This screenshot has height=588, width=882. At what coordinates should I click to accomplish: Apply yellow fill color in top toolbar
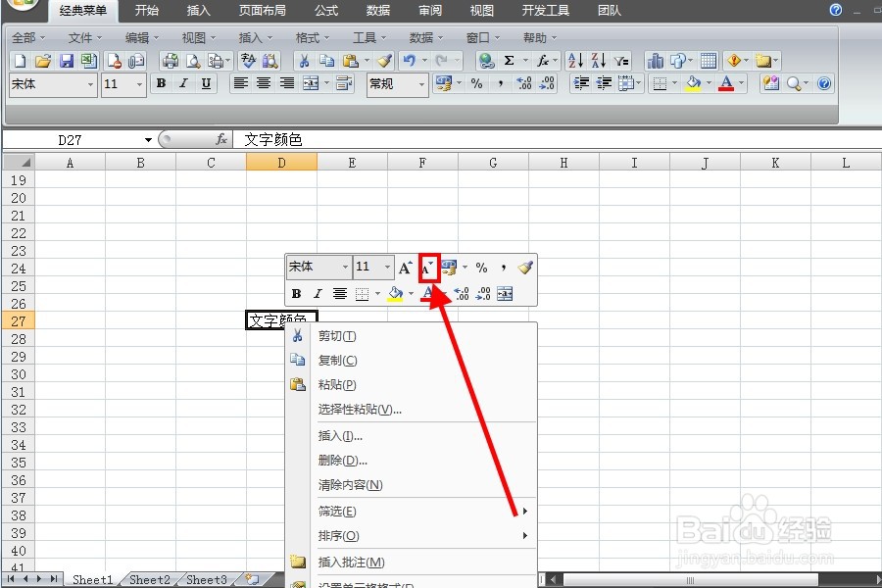[693, 84]
